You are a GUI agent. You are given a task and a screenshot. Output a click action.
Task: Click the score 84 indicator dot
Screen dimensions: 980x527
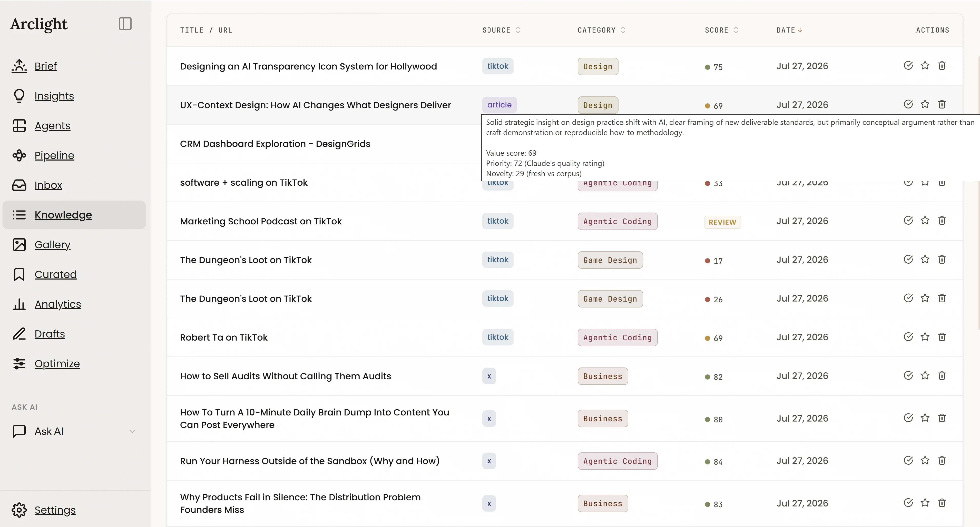pos(707,462)
